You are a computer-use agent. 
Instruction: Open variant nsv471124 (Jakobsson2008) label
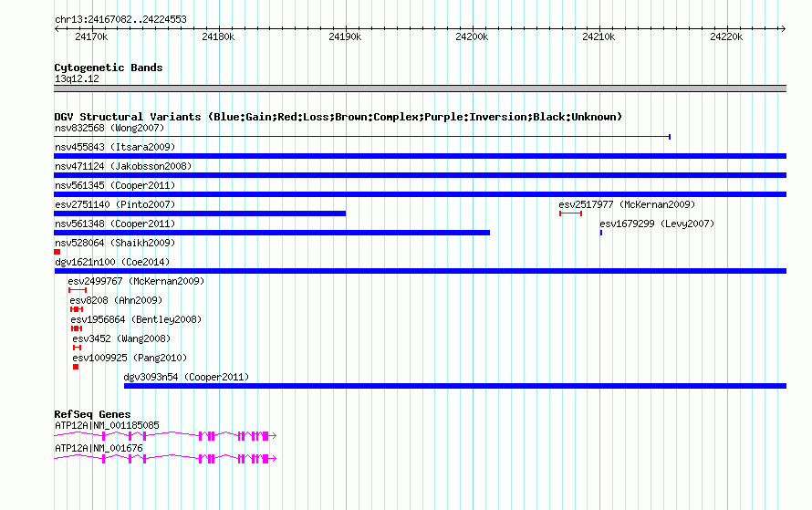pos(123,166)
